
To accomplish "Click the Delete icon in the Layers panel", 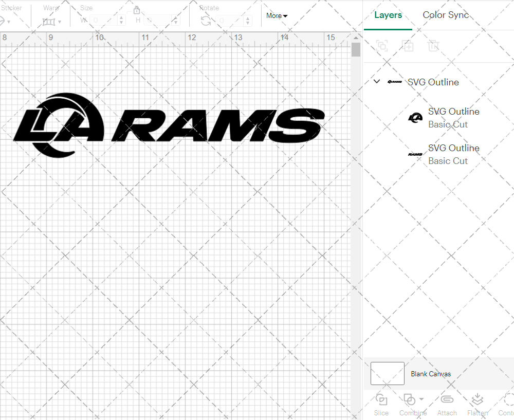I will pos(433,46).
